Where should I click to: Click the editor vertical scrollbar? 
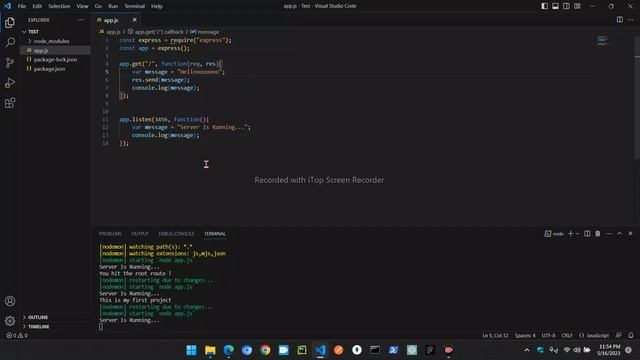637,97
